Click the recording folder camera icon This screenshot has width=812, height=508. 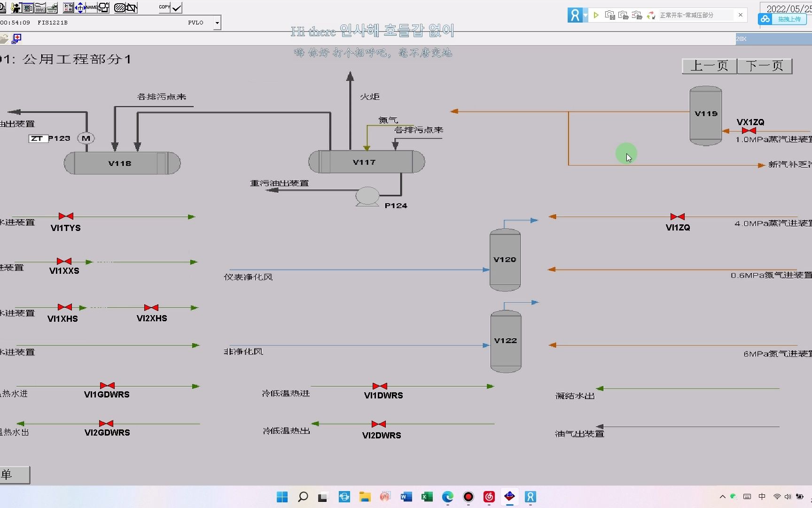pos(637,15)
